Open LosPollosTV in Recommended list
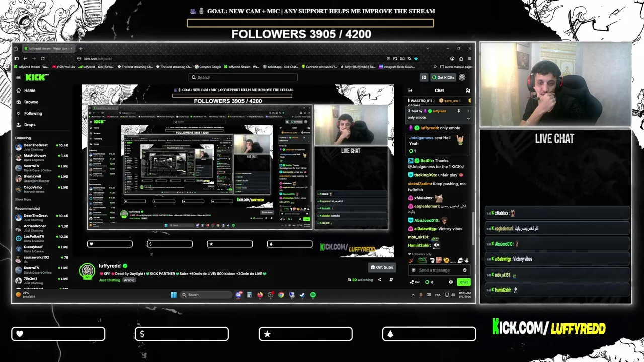The width and height of the screenshot is (644, 362). pos(41,239)
